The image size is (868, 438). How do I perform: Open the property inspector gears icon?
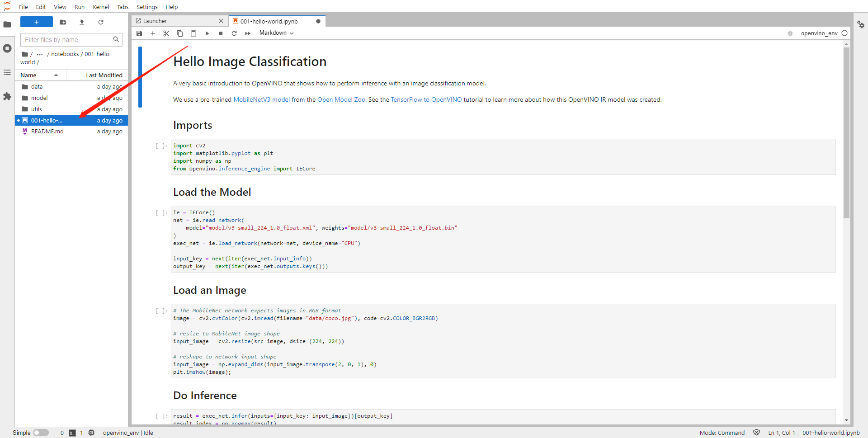861,24
